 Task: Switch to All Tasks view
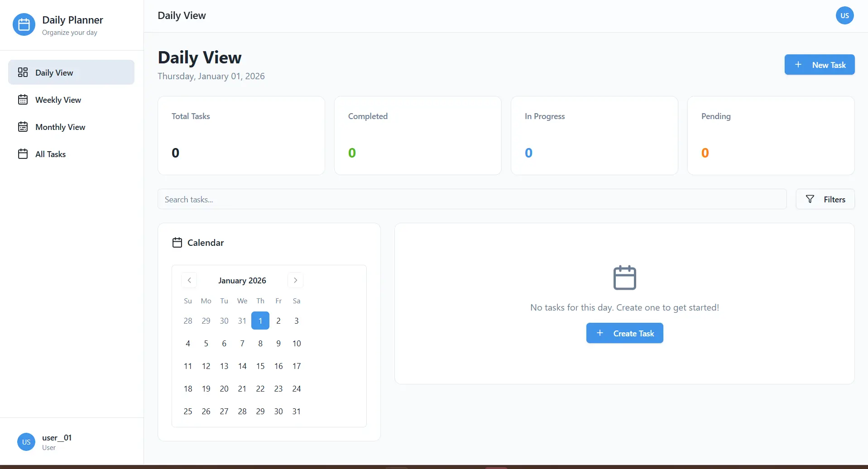[51, 154]
